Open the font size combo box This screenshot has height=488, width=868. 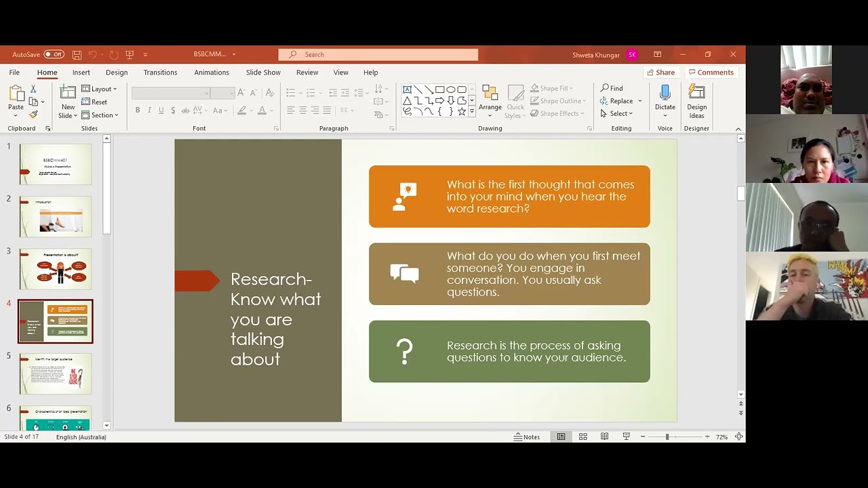222,94
